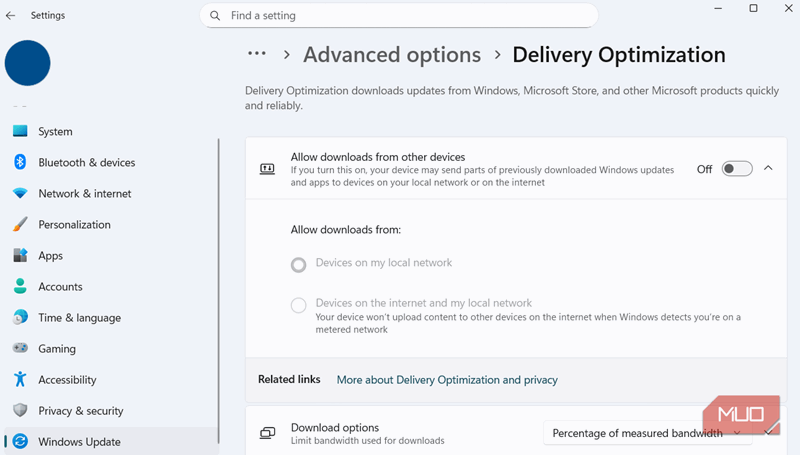Open Percentage of measured bandwidth dropdown
Viewport: 800px width, 455px height.
click(648, 433)
